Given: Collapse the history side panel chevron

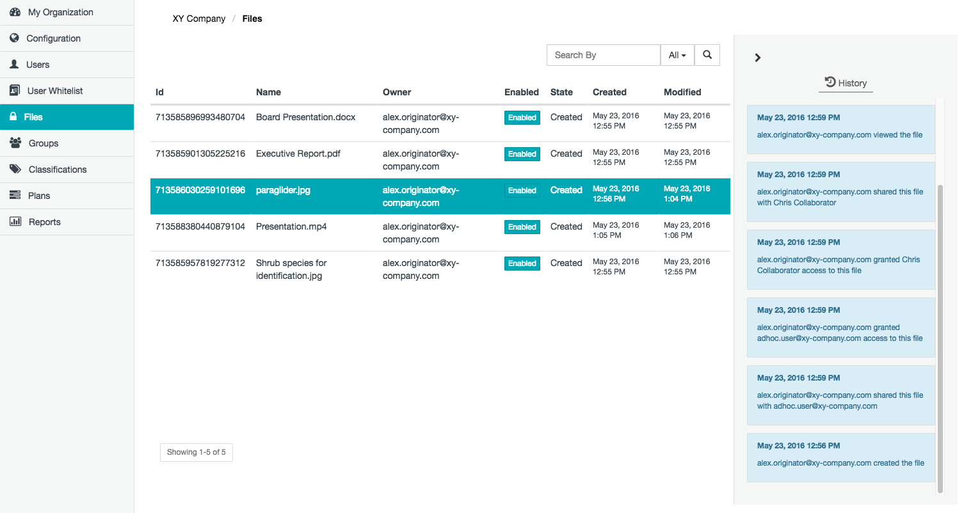Looking at the screenshot, I should click(758, 58).
